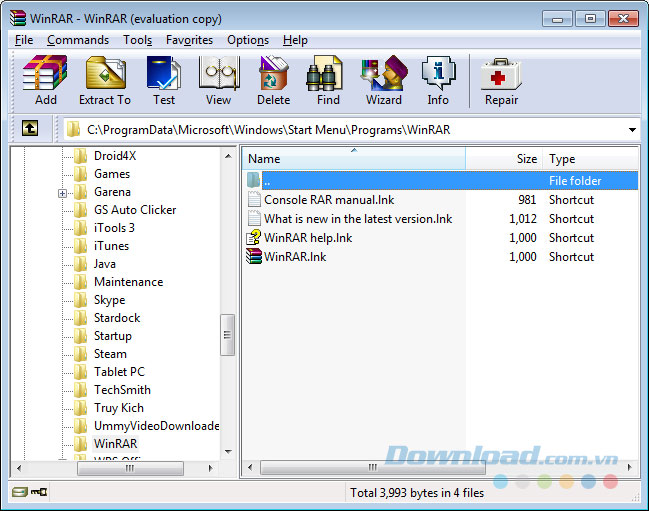Select the UmmyVideoDownloader folder
The image size is (649, 511).
coord(156,426)
